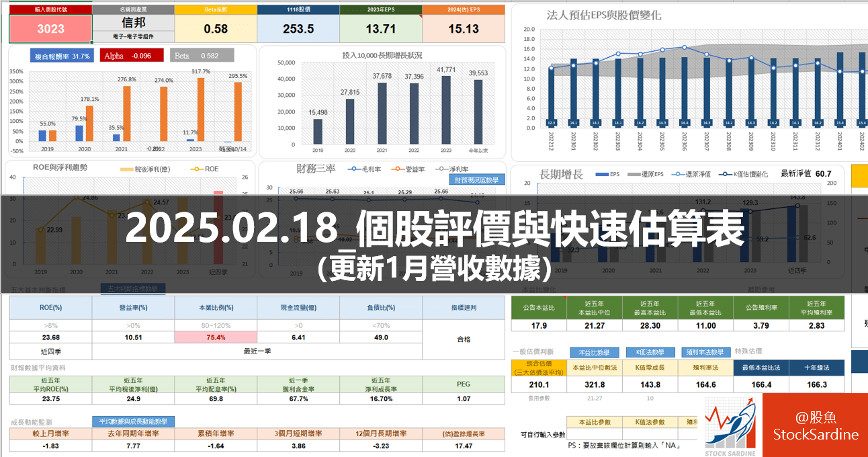Select the stock code cell showing 3023

pyautogui.click(x=50, y=28)
